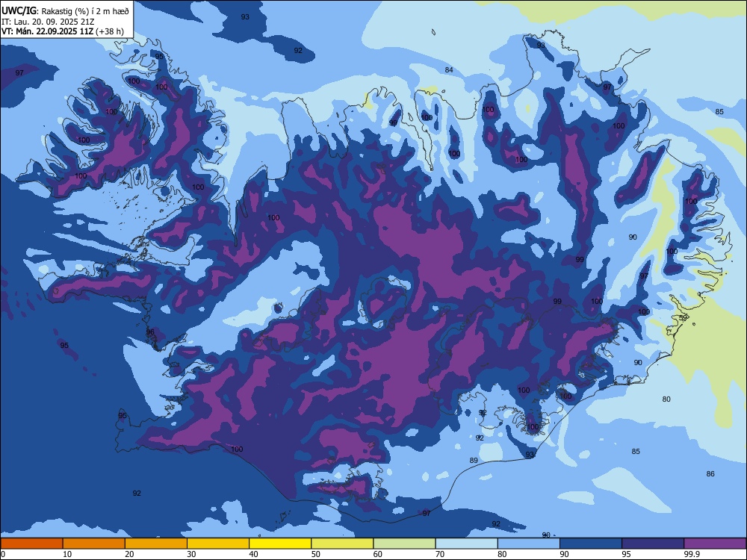Click the '96' humidity value on the map
This screenshot has width=747, height=560.
(x=150, y=332)
